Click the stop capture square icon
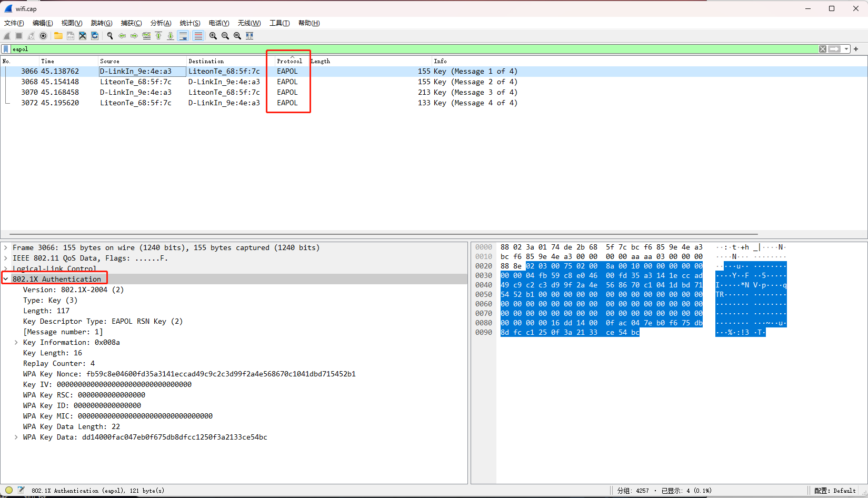868x498 pixels. 19,36
